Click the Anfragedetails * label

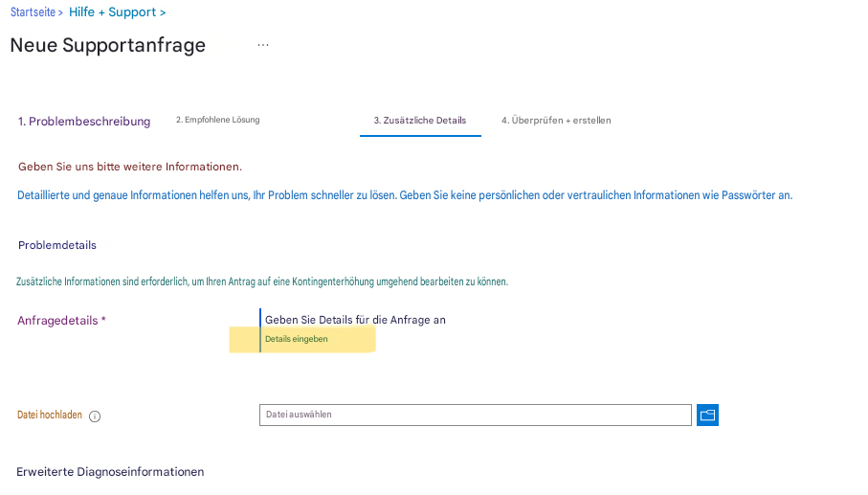point(61,321)
